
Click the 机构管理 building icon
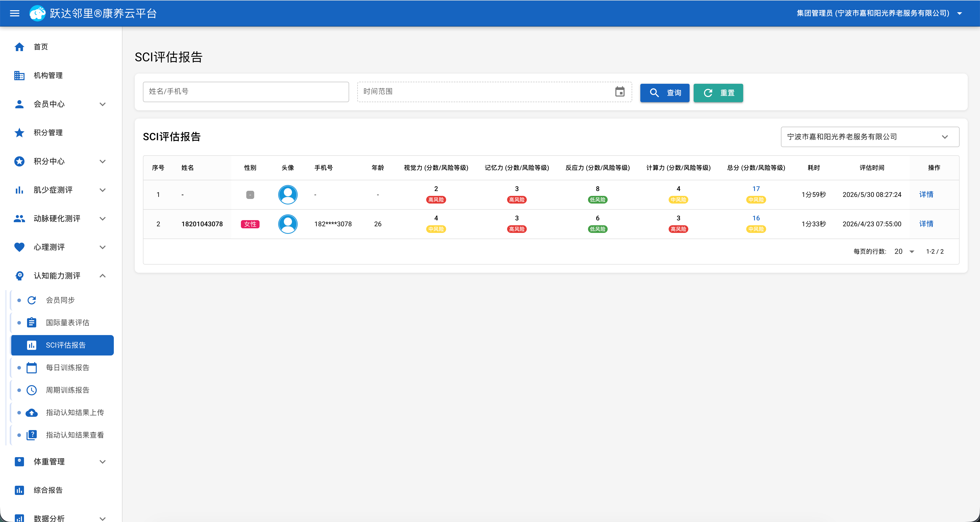(x=19, y=75)
